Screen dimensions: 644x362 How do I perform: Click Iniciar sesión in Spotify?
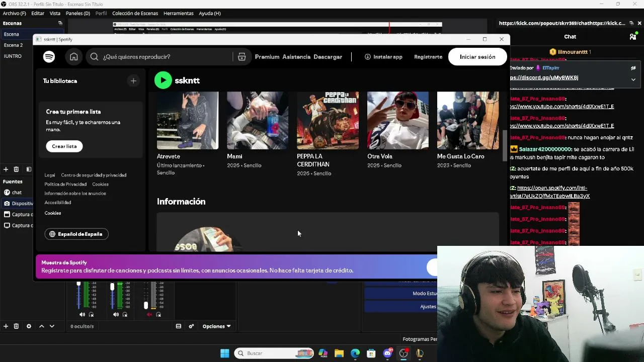(477, 57)
